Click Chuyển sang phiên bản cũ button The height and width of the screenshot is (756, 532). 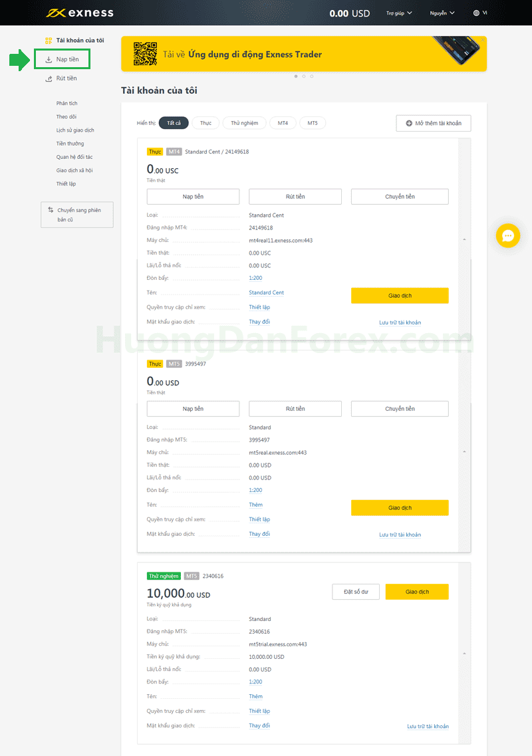[x=77, y=215]
